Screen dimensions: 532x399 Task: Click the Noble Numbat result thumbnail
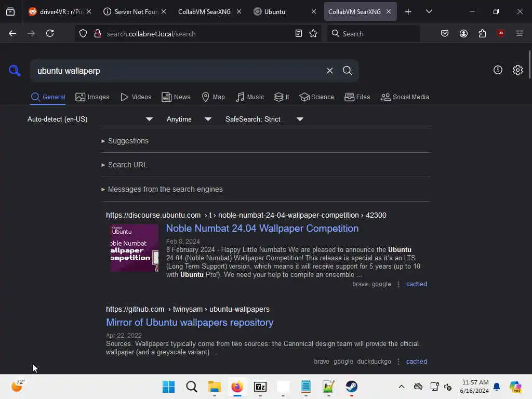point(135,248)
